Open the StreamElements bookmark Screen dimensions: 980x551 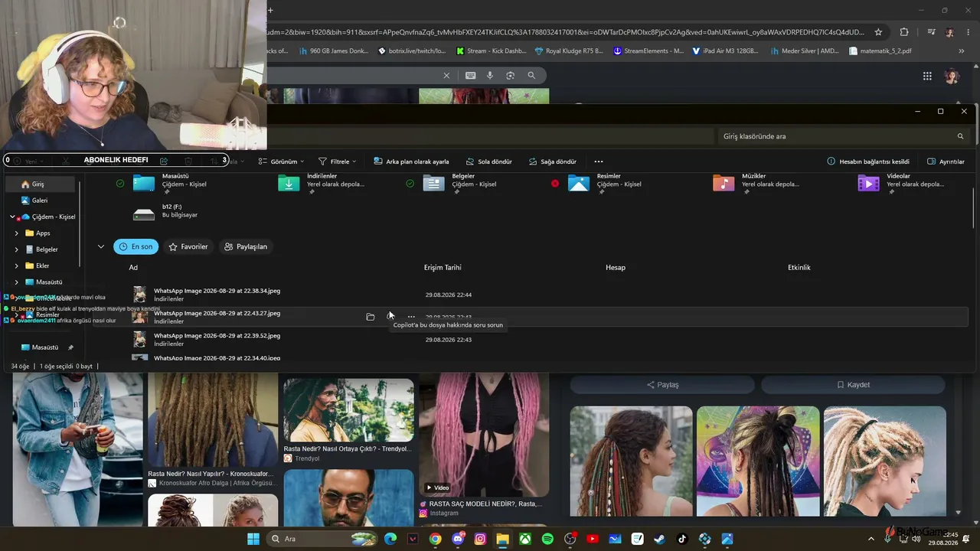click(x=648, y=51)
